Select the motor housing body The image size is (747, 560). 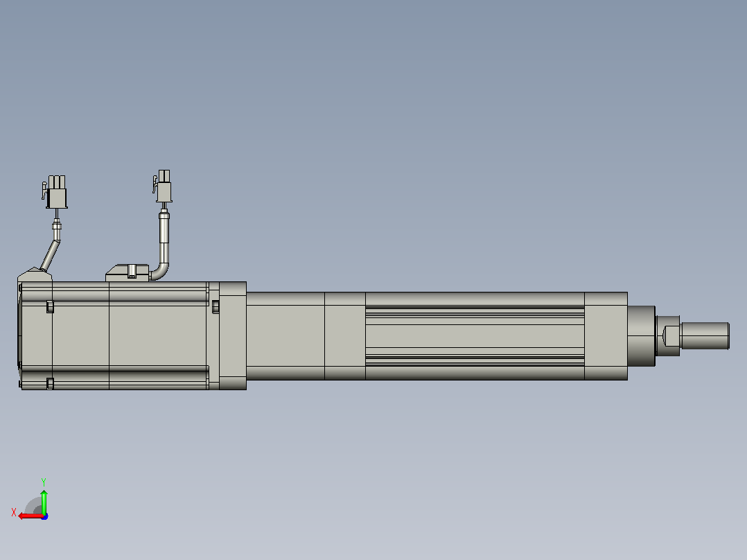pos(114,335)
